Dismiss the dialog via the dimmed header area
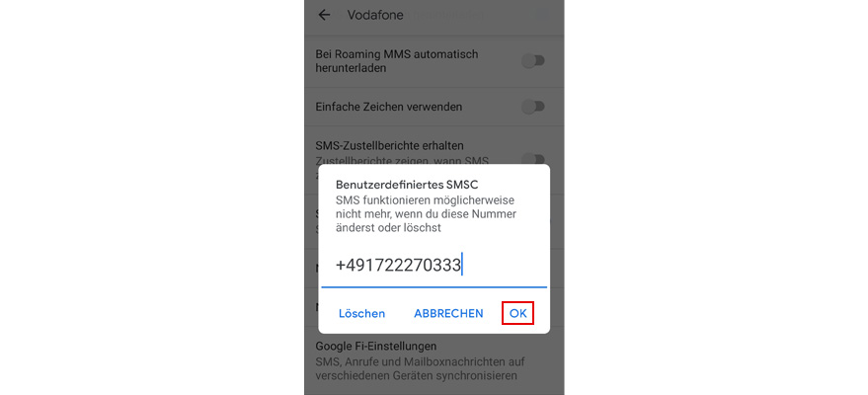The height and width of the screenshot is (395, 868). [x=434, y=16]
